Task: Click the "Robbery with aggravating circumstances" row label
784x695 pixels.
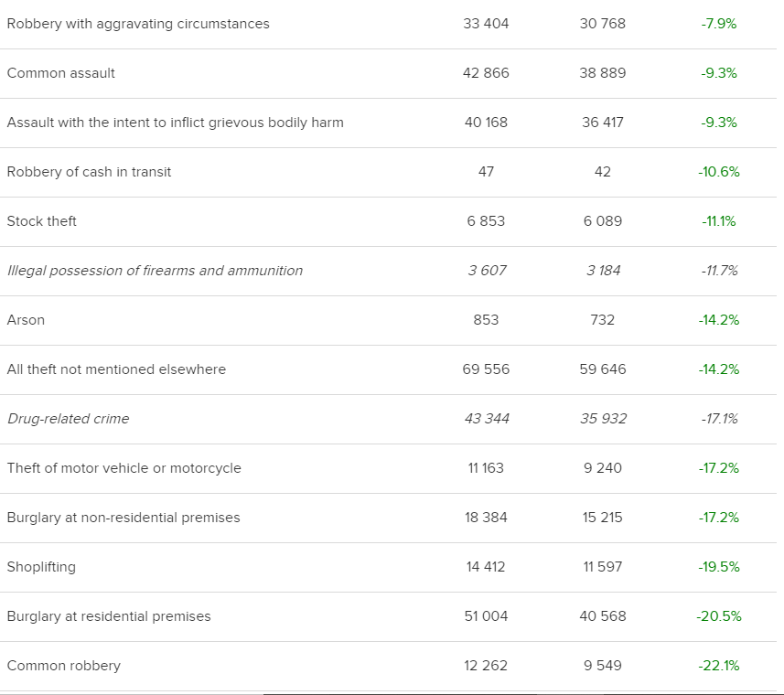Action: coord(138,24)
